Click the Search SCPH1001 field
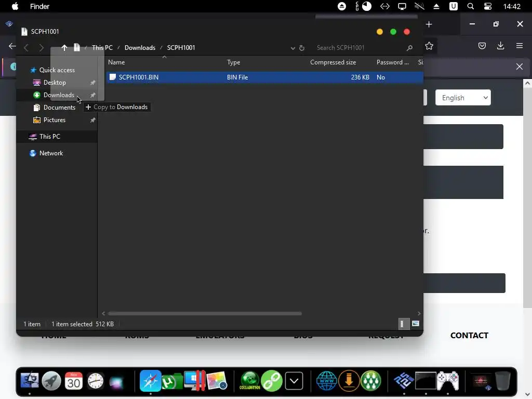Image resolution: width=532 pixels, height=399 pixels. pos(360,47)
